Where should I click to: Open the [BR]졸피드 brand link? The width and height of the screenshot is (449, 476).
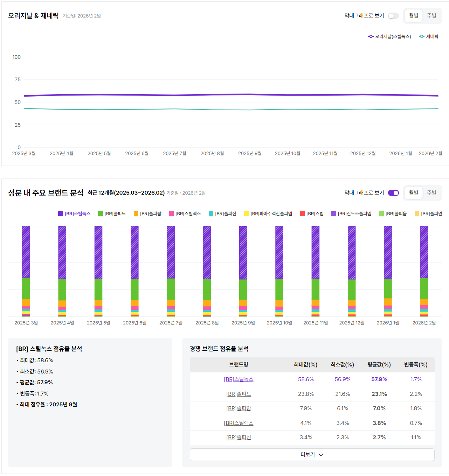pyautogui.click(x=239, y=394)
